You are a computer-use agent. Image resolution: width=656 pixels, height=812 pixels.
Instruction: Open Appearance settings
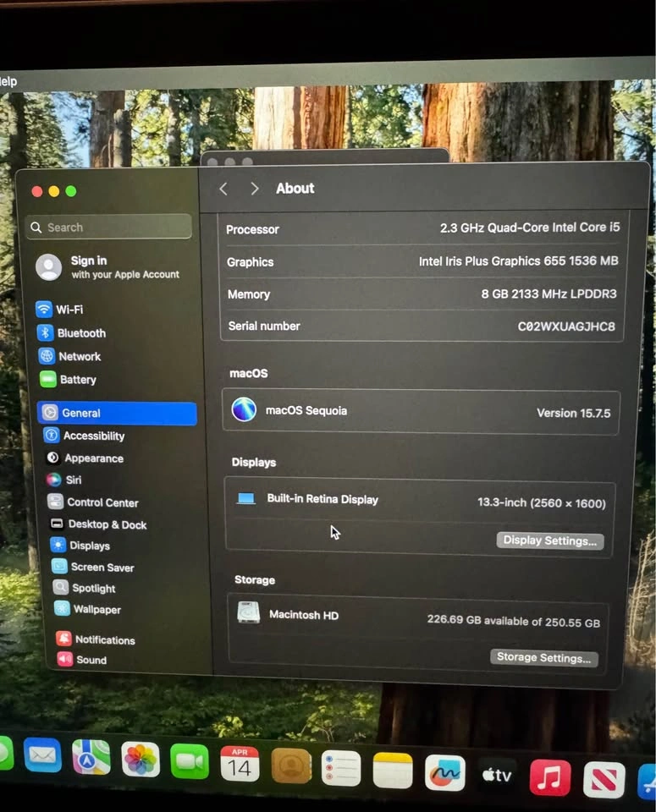point(85,458)
